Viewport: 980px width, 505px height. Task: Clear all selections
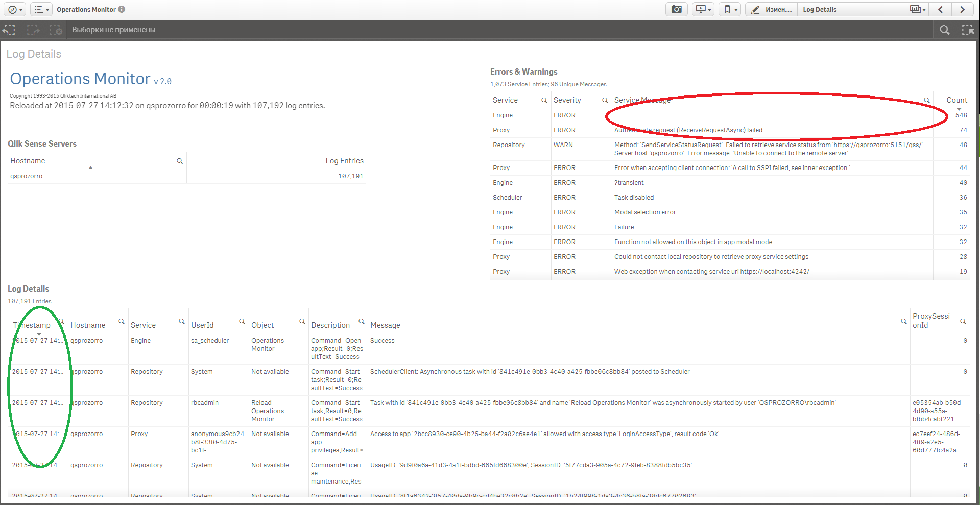(56, 30)
